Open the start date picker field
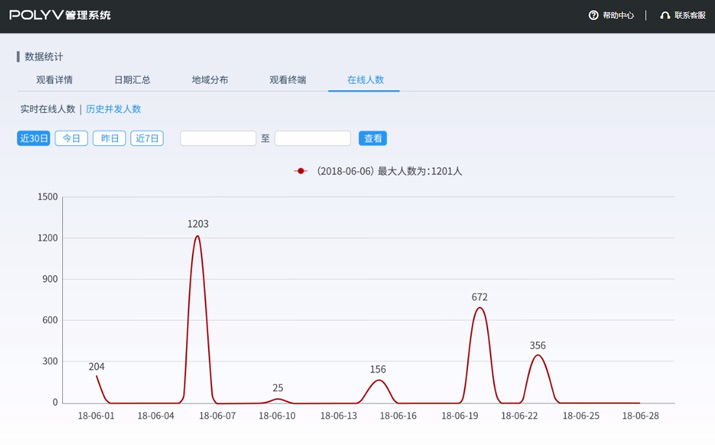Screen dimensions: 715x445 tap(218, 138)
